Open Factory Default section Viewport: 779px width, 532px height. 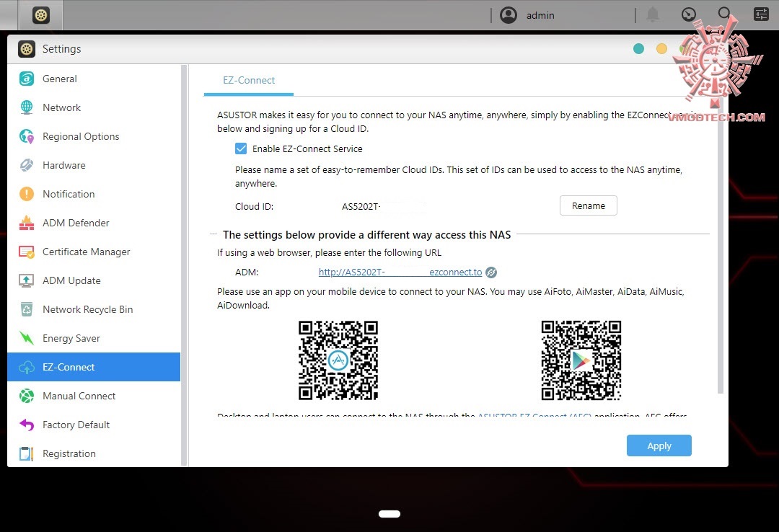[94, 425]
